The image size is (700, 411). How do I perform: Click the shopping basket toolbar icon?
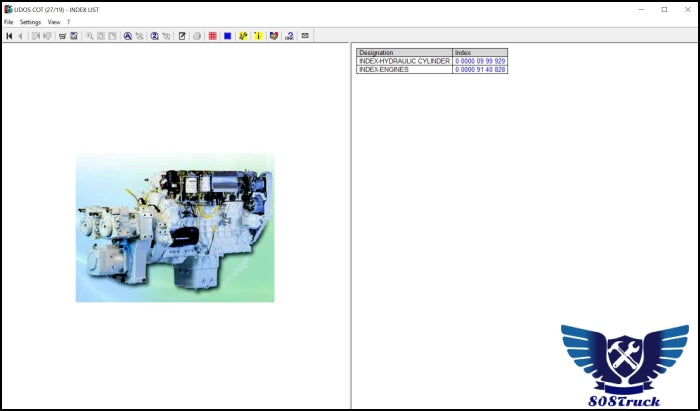[x=62, y=36]
